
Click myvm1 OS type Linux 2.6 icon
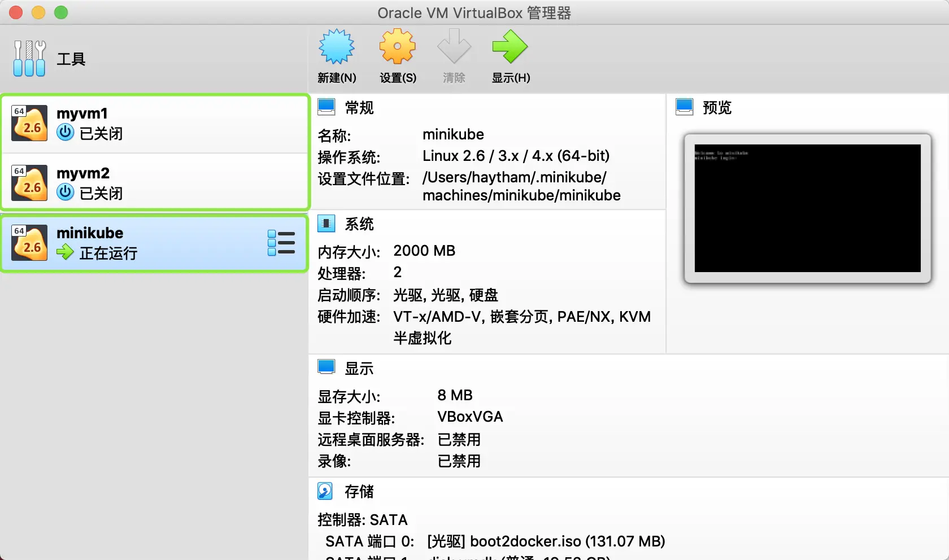click(x=29, y=123)
